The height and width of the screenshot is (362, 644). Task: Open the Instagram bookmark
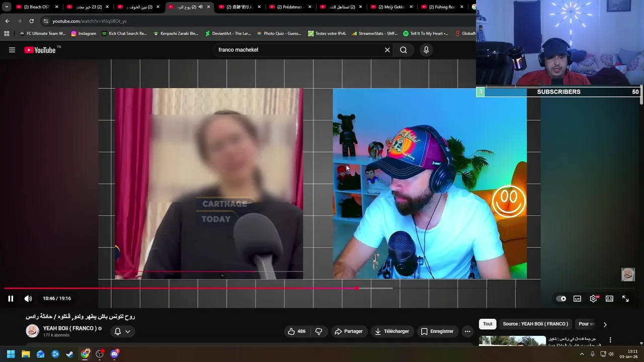(x=84, y=34)
